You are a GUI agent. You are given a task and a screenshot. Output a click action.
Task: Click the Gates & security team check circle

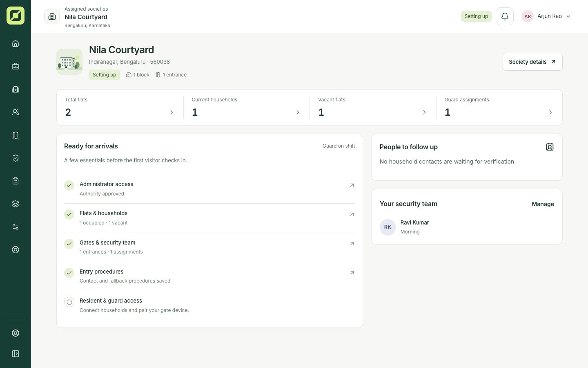coord(69,244)
